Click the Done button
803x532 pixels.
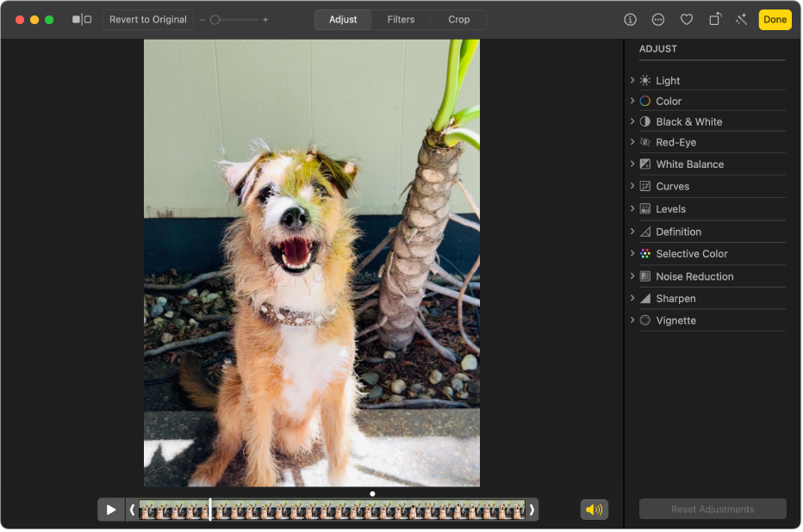(x=775, y=20)
